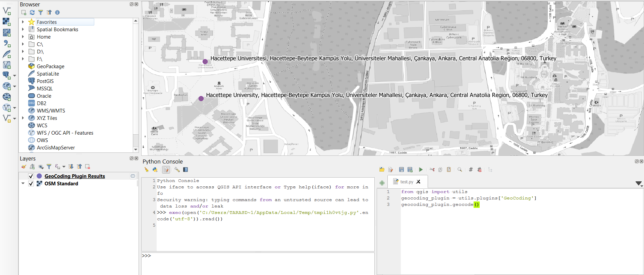Toggle the Show Editor button

click(166, 170)
